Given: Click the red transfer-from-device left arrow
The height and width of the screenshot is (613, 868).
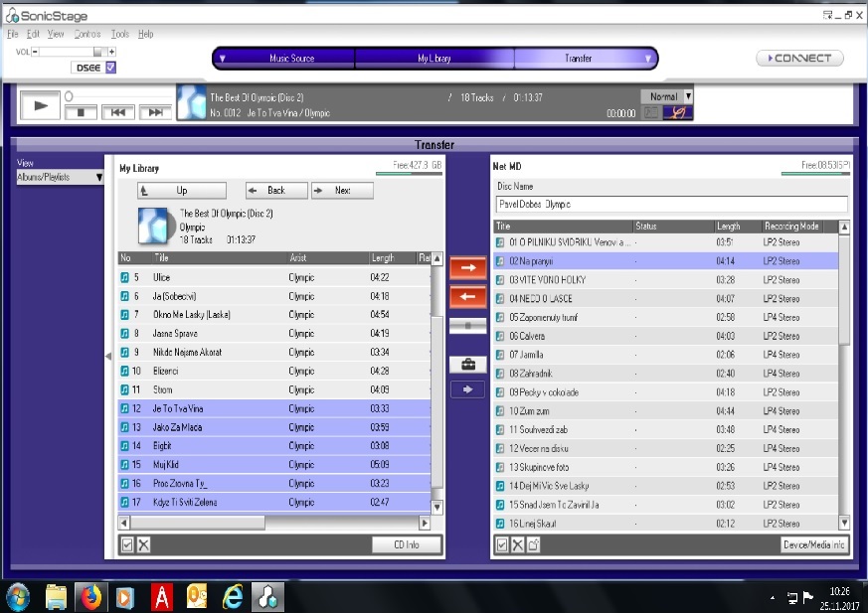Looking at the screenshot, I should 468,296.
